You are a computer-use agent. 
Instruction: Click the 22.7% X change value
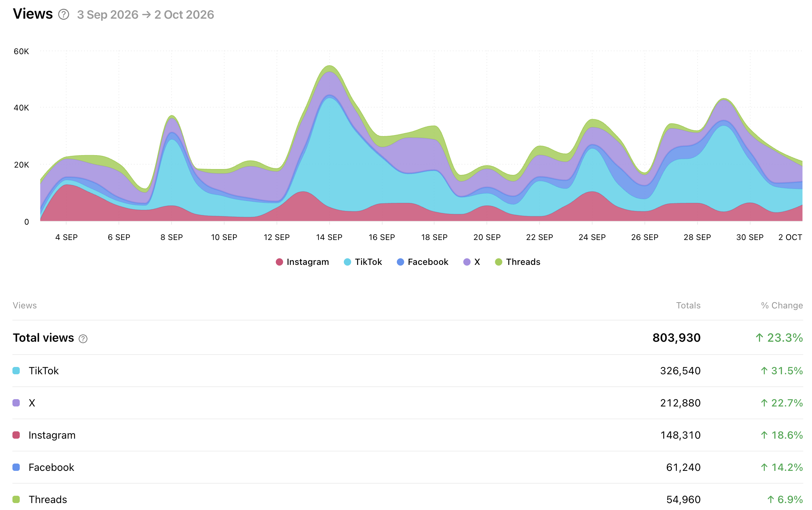click(x=782, y=403)
